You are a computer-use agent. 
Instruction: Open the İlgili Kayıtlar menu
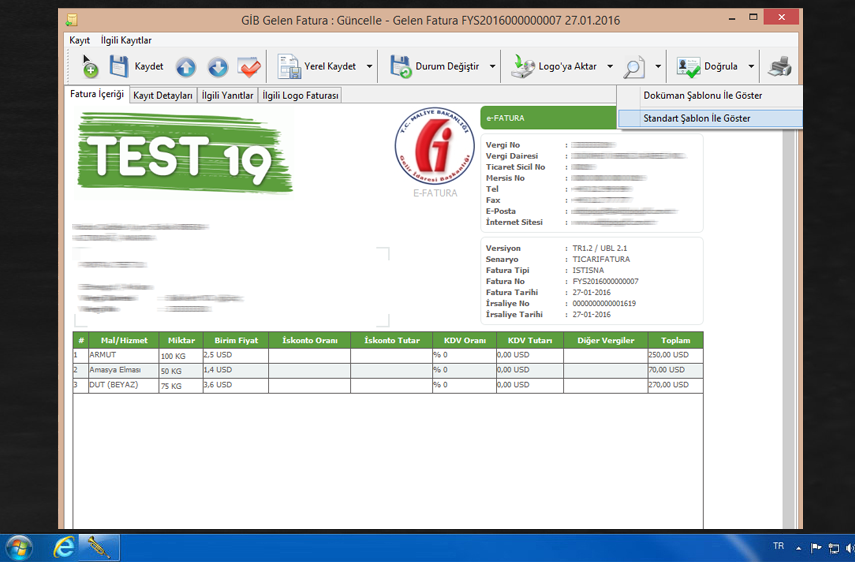click(x=126, y=40)
